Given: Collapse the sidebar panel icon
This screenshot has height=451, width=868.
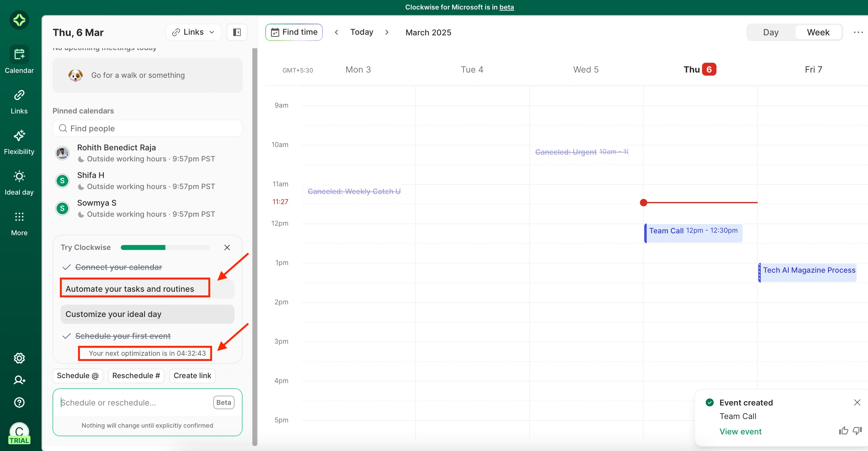Looking at the screenshot, I should pyautogui.click(x=237, y=32).
